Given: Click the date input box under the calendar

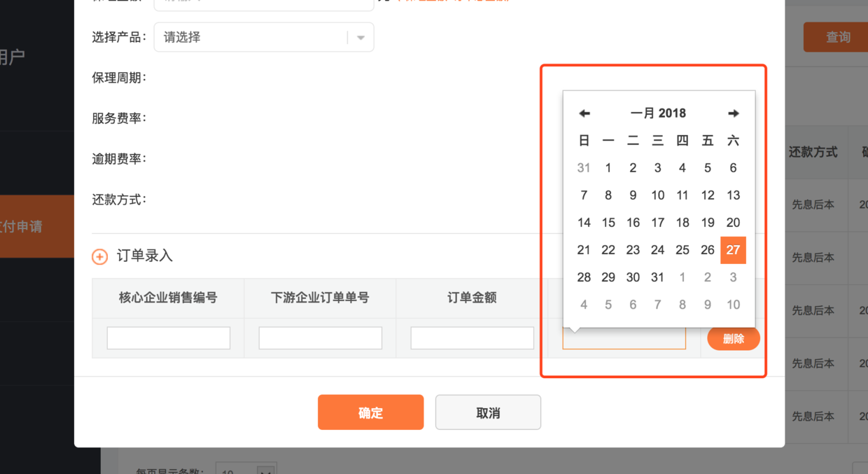Looking at the screenshot, I should tap(623, 337).
